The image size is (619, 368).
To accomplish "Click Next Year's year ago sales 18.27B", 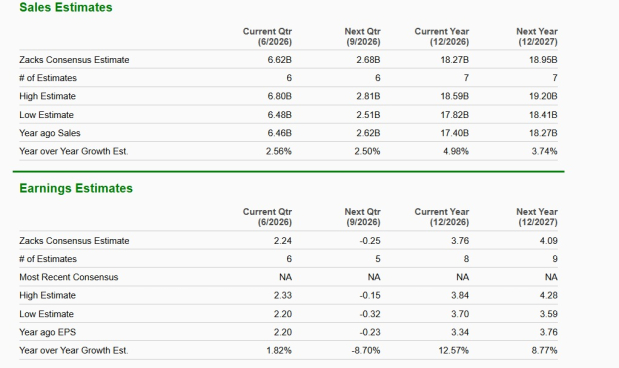I will pos(543,133).
